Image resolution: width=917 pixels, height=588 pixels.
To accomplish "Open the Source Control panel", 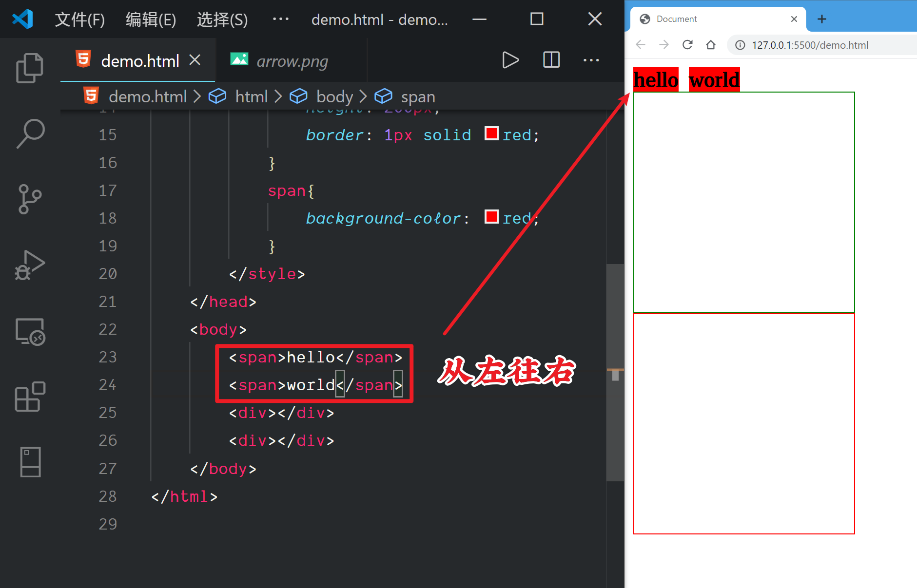I will coord(30,199).
